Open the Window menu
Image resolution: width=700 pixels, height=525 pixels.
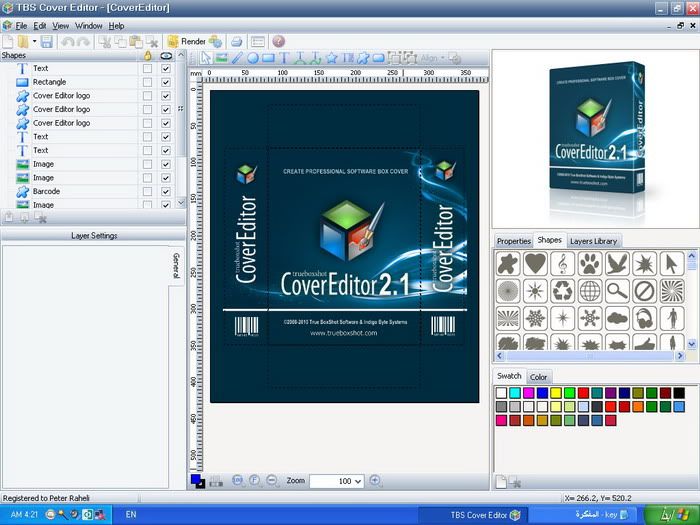pyautogui.click(x=89, y=26)
